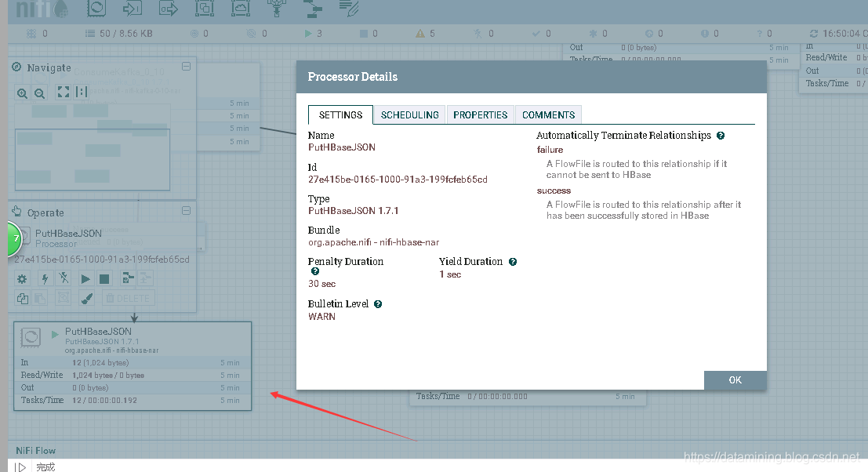Viewport: 868px width, 472px height.
Task: Show help for Yield Duration
Action: (513, 262)
